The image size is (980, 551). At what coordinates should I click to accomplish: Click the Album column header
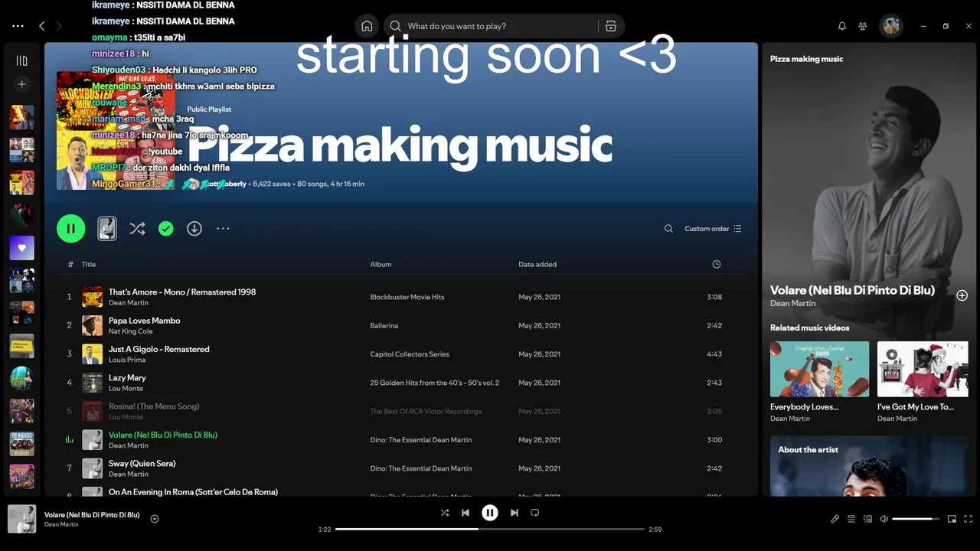(x=381, y=264)
